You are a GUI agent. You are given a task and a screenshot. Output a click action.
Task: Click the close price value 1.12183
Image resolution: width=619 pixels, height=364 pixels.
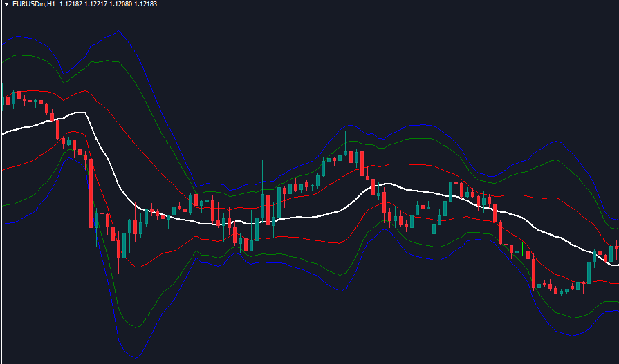(146, 4)
